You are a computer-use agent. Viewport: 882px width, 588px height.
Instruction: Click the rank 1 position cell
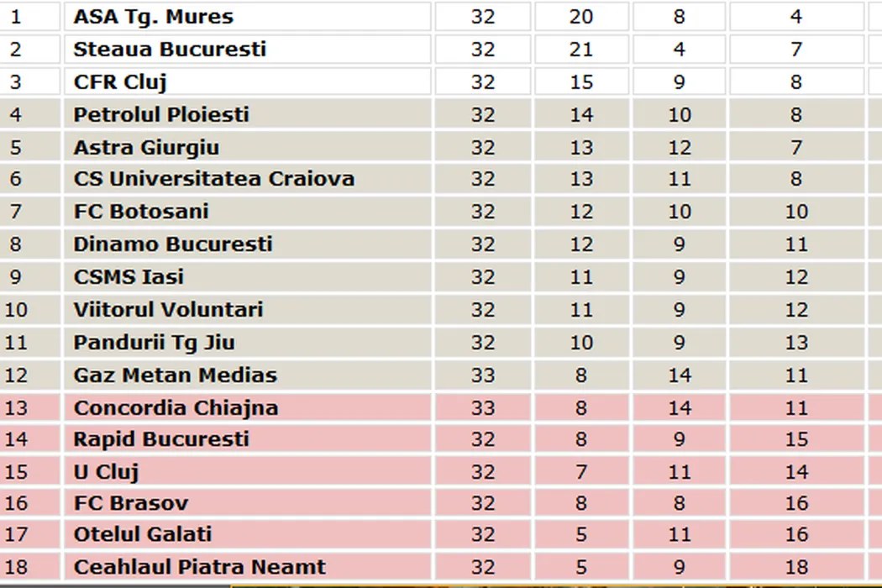16,17
